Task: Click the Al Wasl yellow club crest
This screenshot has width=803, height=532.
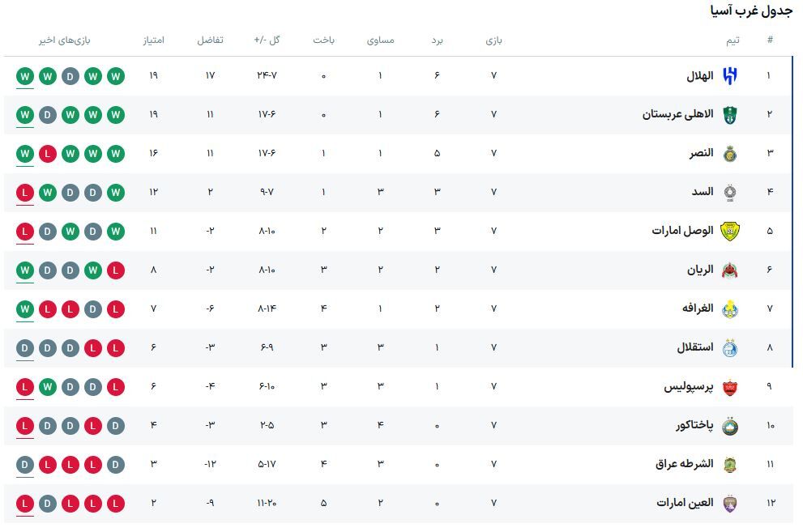Action: tap(730, 232)
